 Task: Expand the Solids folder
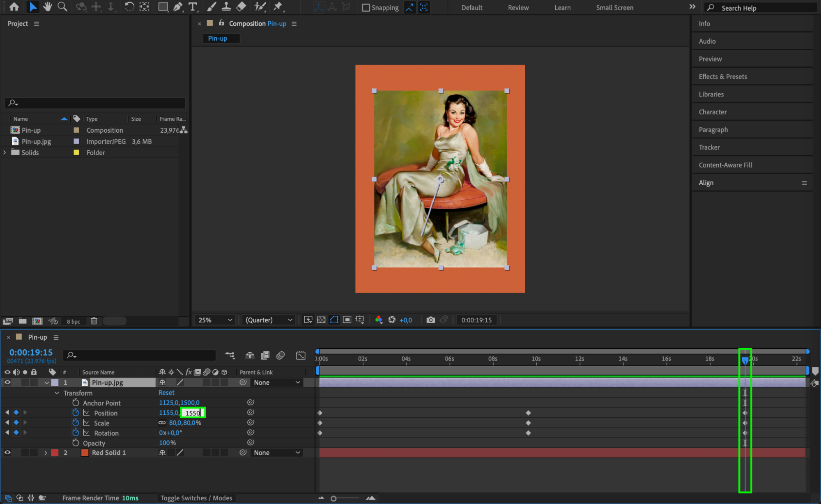click(5, 152)
